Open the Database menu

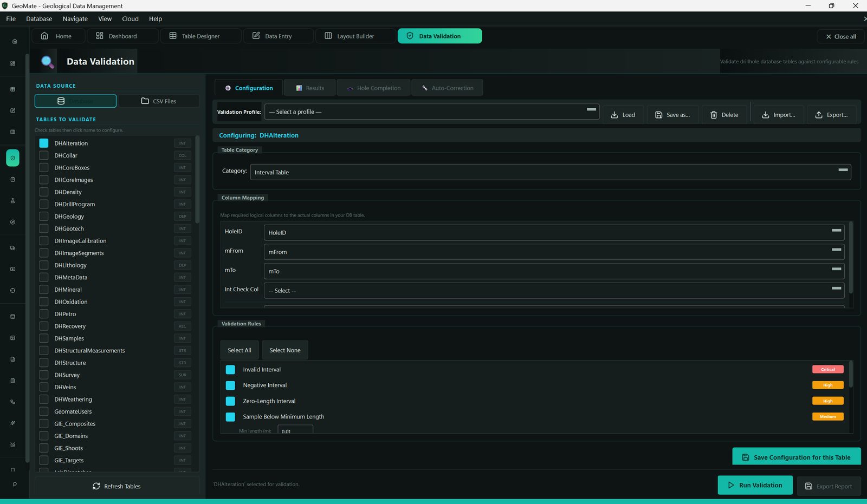[x=39, y=19]
